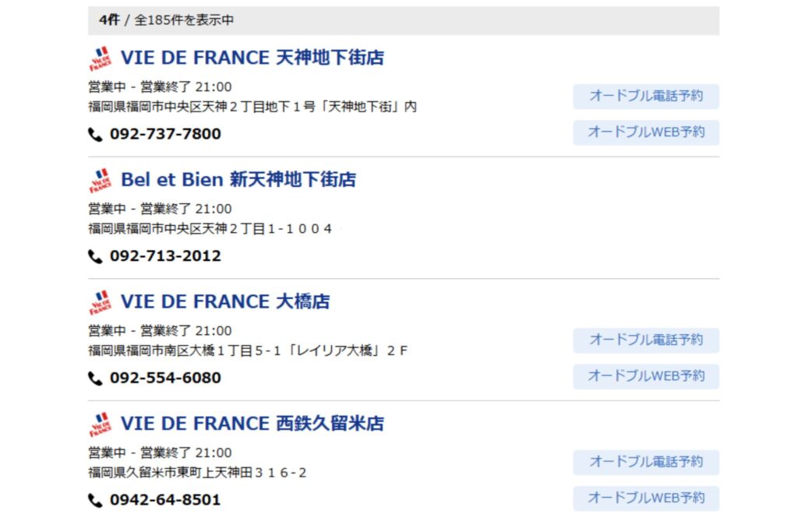The height and width of the screenshot is (532, 798).
Task: Open the VIE DE FRANCE 天神地下街店 store page
Action: (252, 58)
